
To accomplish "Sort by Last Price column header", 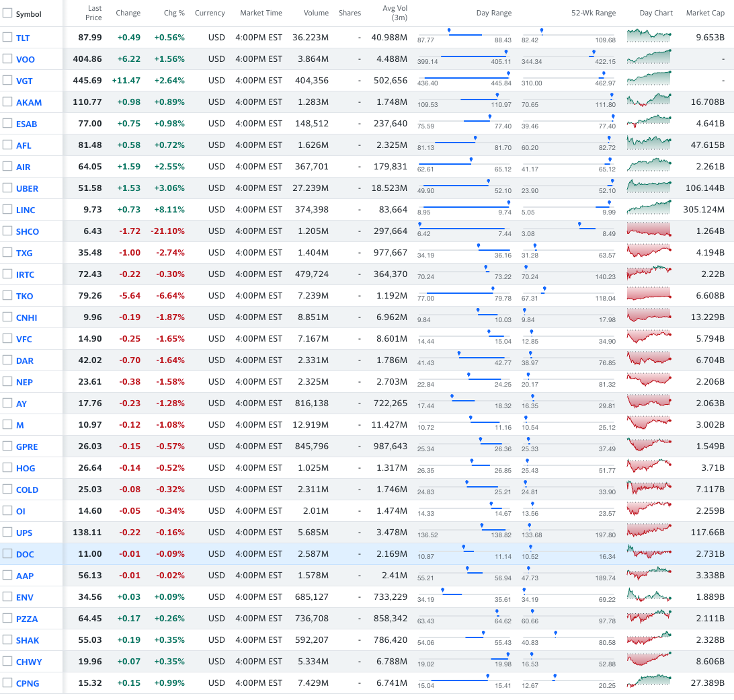I will point(93,13).
